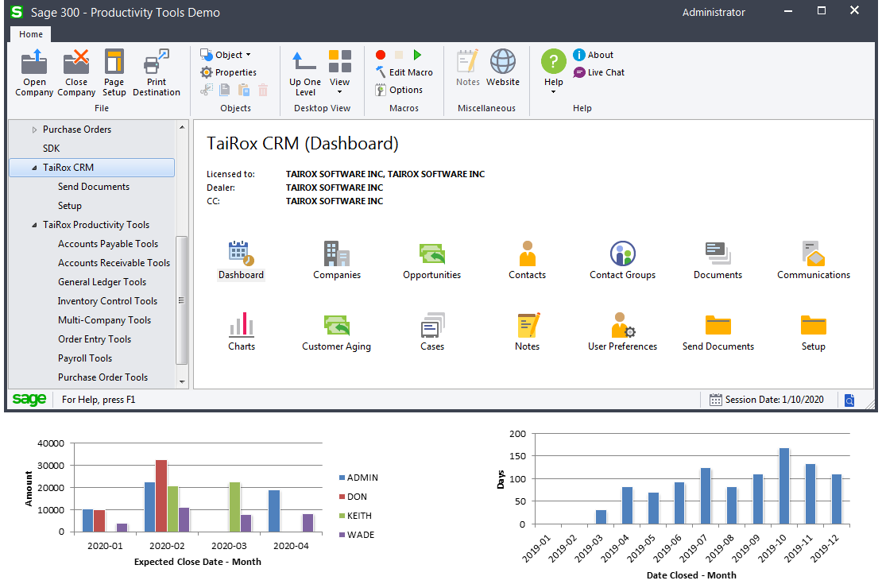Open the View dropdown in Desktop View
The height and width of the screenshot is (588, 882).
point(340,72)
